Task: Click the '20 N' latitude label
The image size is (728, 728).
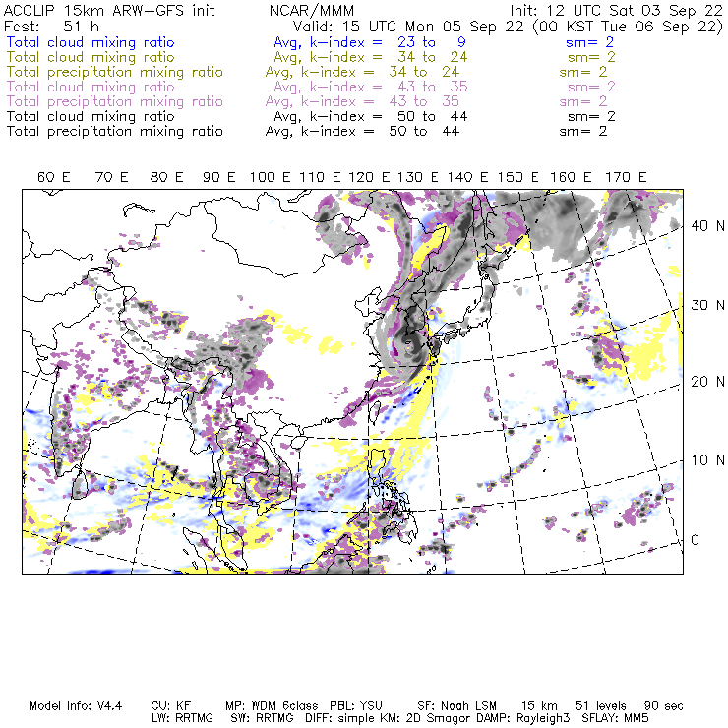Action: [707, 382]
